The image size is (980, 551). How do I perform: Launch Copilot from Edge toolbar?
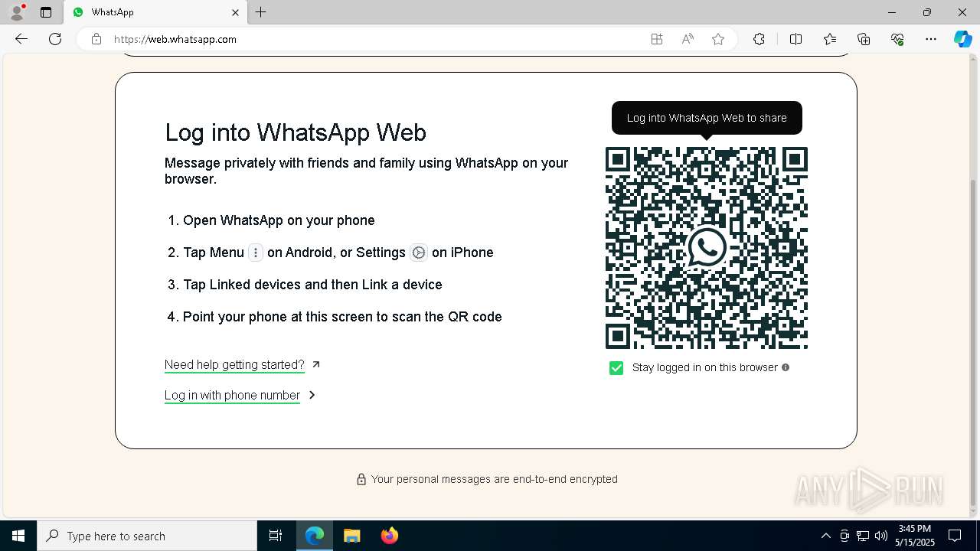click(x=962, y=39)
